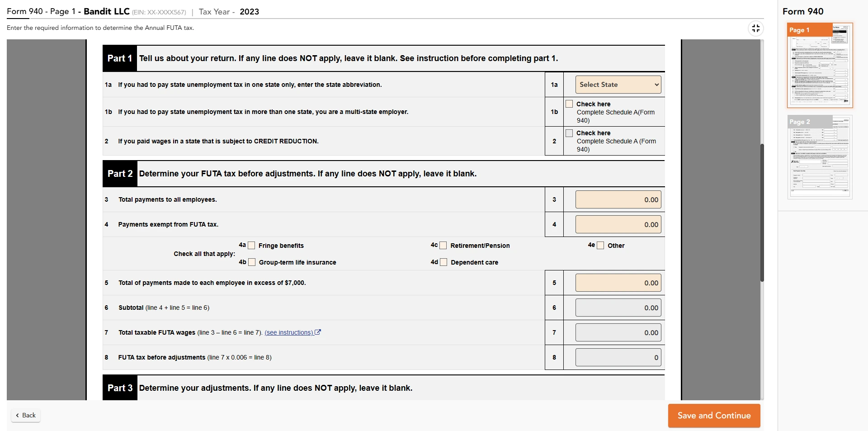Click the line 7 taxable FUTA wages field
Screen dimensions: 868x431
(x=618, y=333)
